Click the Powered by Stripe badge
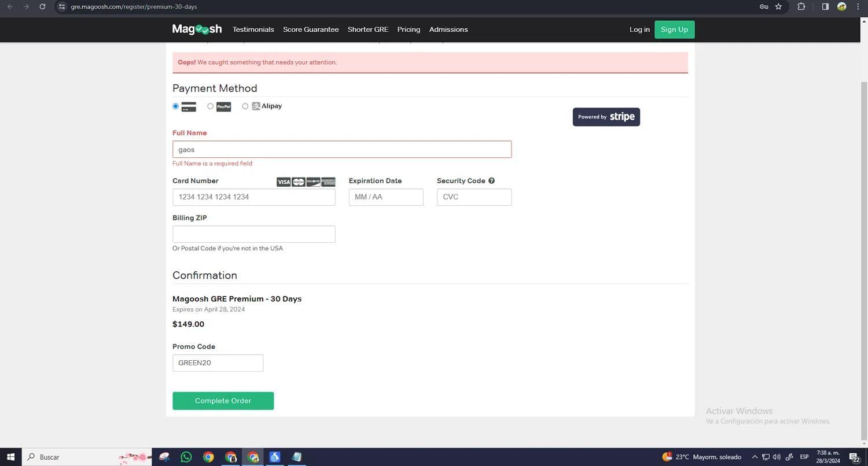 [606, 117]
